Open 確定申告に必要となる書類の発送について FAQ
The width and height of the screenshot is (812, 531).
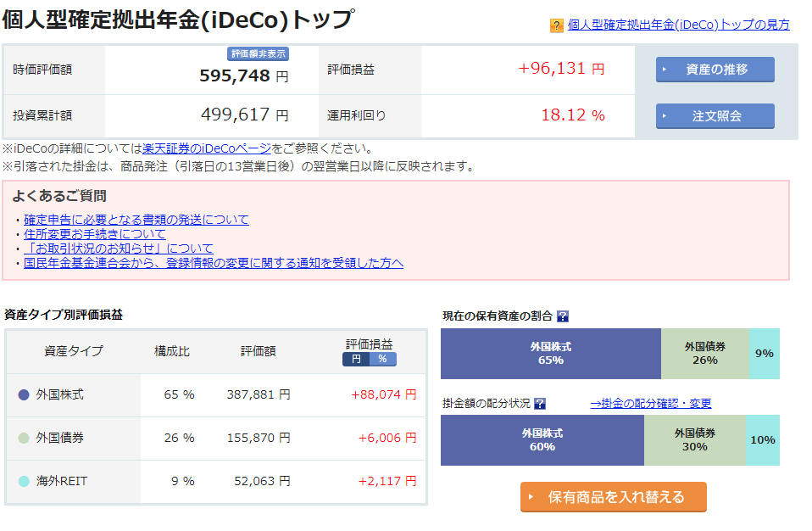click(136, 220)
